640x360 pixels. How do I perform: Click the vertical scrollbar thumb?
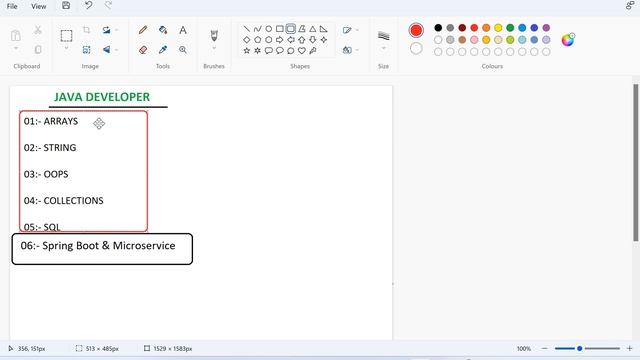click(x=636, y=162)
